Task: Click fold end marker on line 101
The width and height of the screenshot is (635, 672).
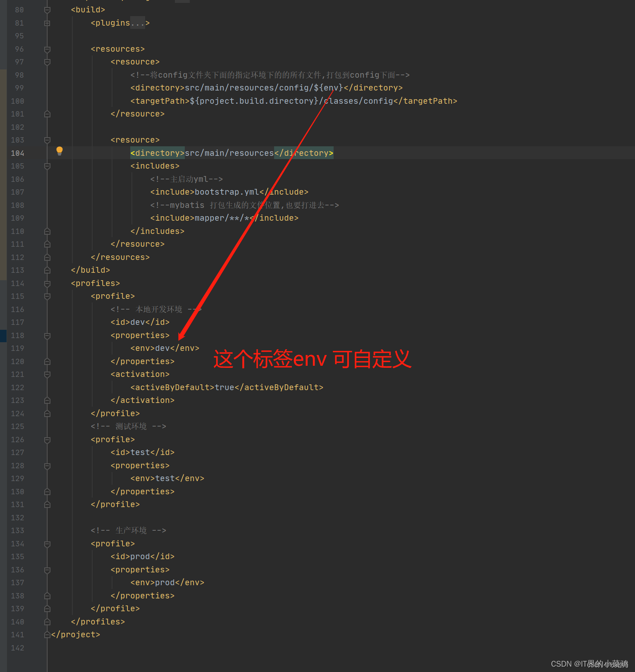Action: (47, 114)
